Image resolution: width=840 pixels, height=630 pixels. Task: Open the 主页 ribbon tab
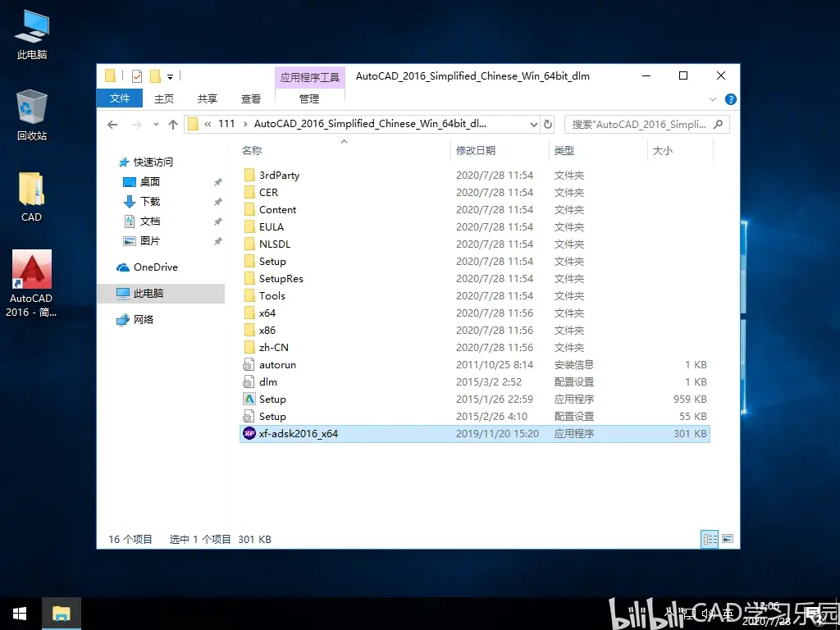pyautogui.click(x=164, y=98)
